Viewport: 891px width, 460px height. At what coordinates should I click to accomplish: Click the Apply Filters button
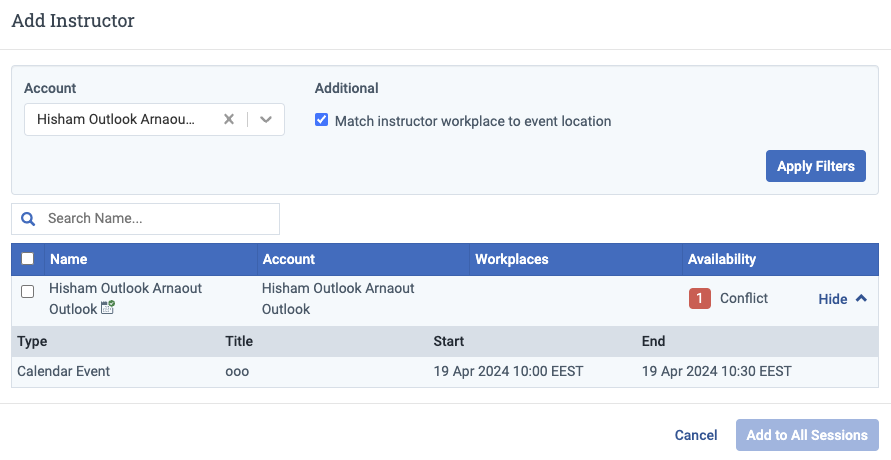[815, 166]
